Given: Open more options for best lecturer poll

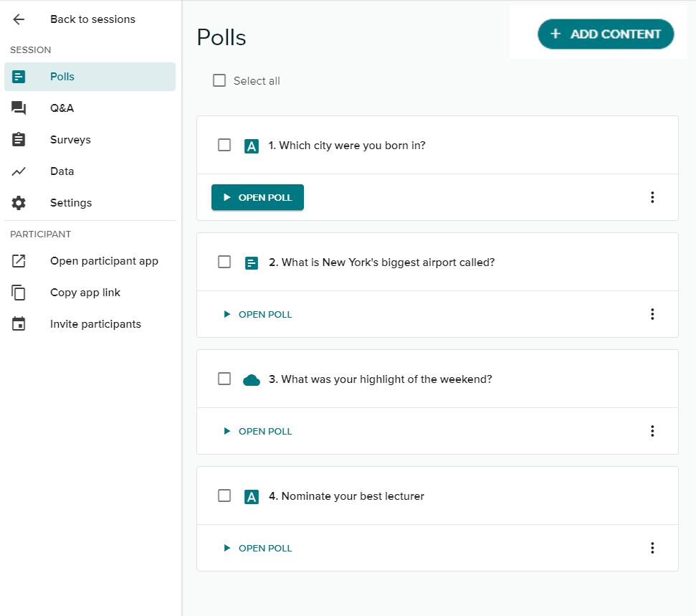Looking at the screenshot, I should (652, 548).
